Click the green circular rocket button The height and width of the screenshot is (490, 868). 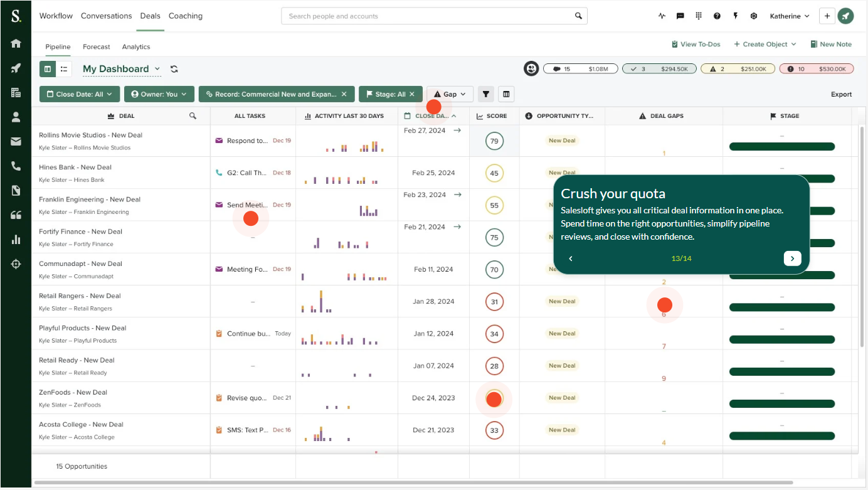(846, 16)
